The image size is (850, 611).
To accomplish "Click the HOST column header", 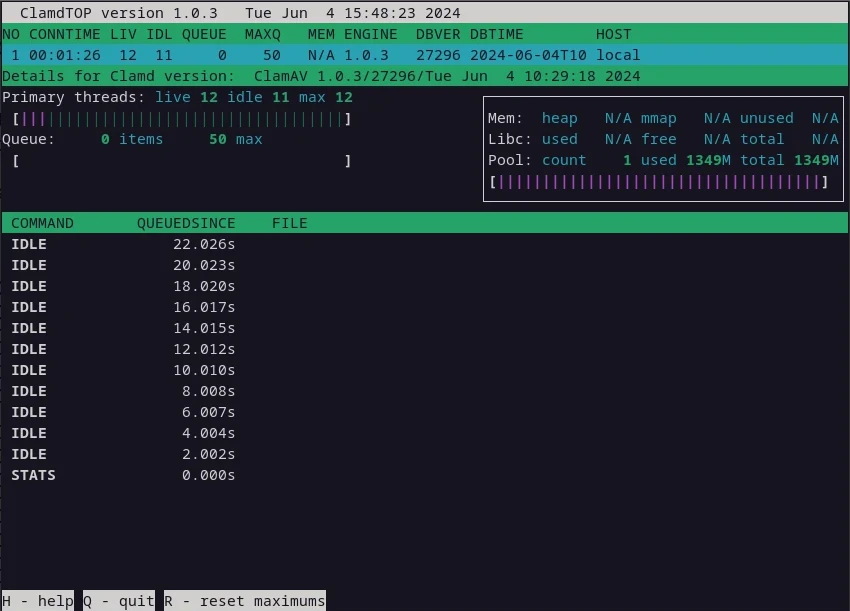I will (x=613, y=34).
